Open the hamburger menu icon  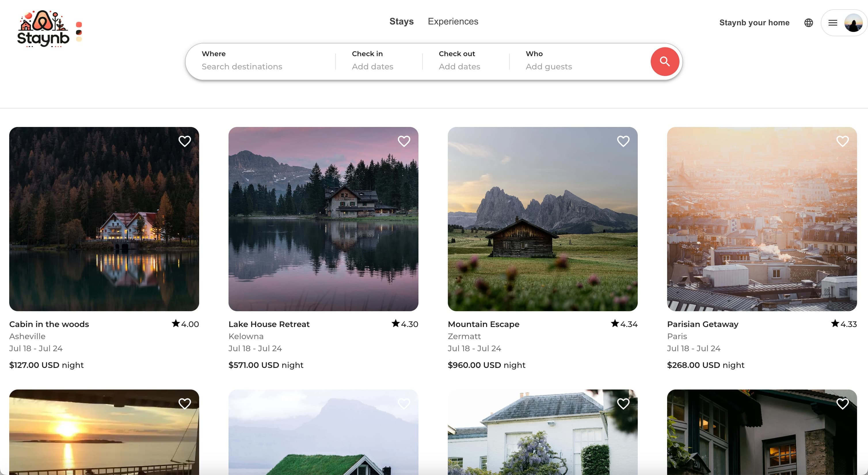(833, 22)
